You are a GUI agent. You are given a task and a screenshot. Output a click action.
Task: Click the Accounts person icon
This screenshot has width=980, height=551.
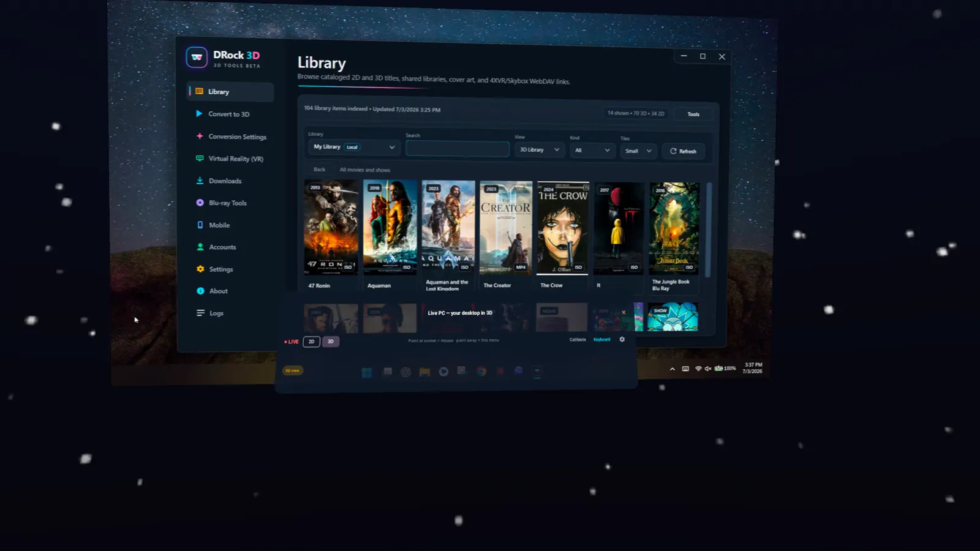pyautogui.click(x=200, y=247)
